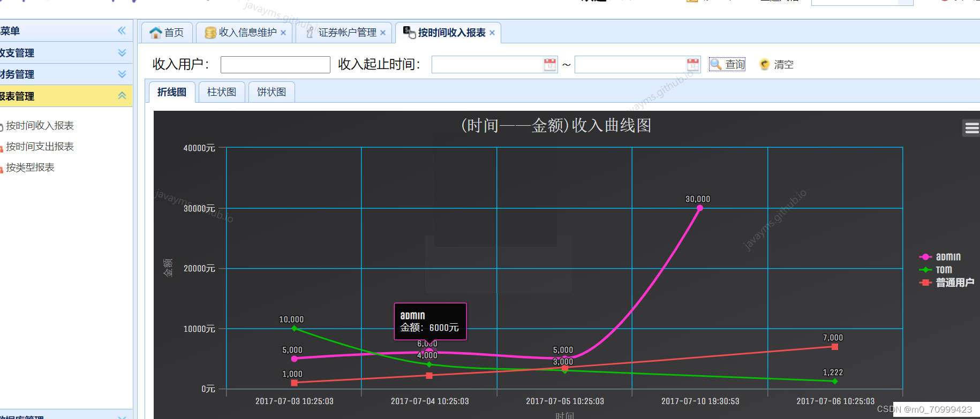980x419 pixels.
Task: Click the y-axis label 40000元
Action: tap(199, 148)
